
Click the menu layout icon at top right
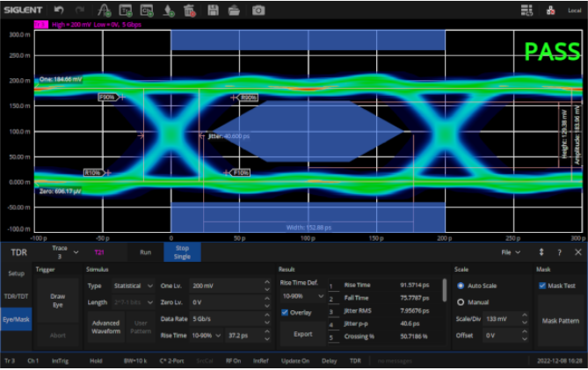point(526,11)
